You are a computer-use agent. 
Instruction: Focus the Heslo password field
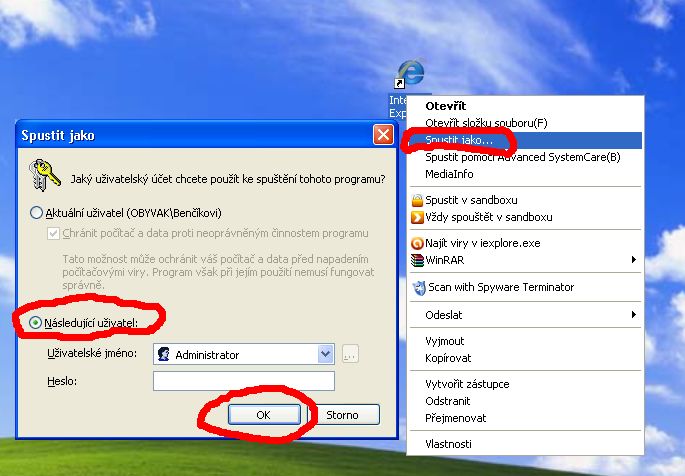244,381
